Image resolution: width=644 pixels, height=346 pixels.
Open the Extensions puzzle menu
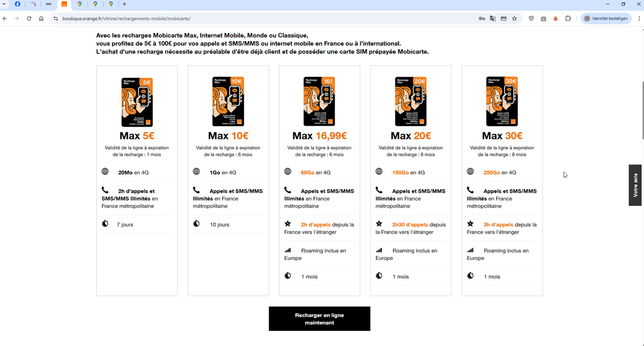[568, 19]
